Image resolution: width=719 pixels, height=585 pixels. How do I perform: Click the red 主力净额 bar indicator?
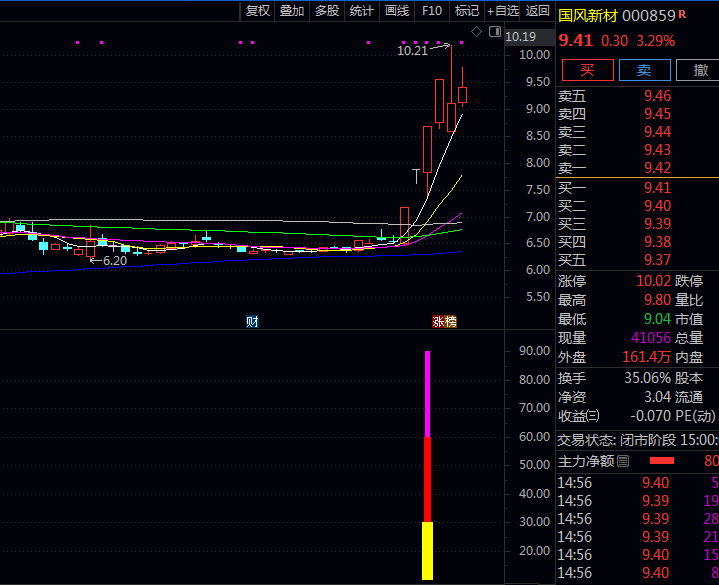(662, 461)
